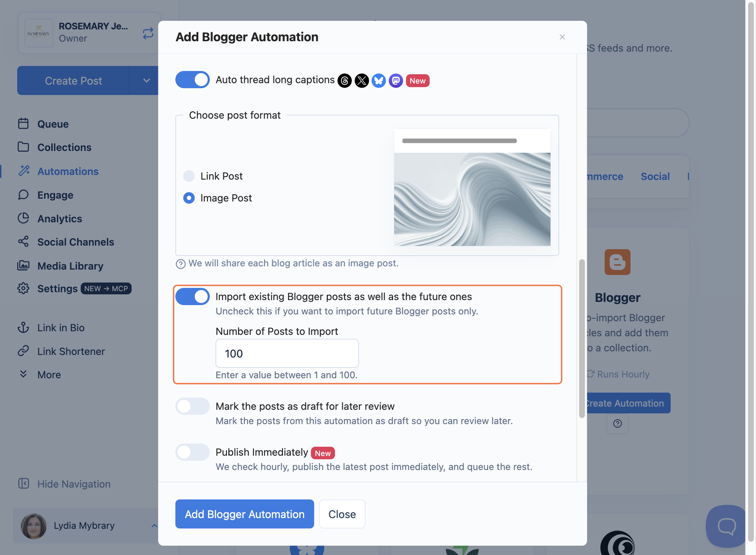Click the Analytics pie chart icon
Image resolution: width=756 pixels, height=555 pixels.
click(23, 218)
